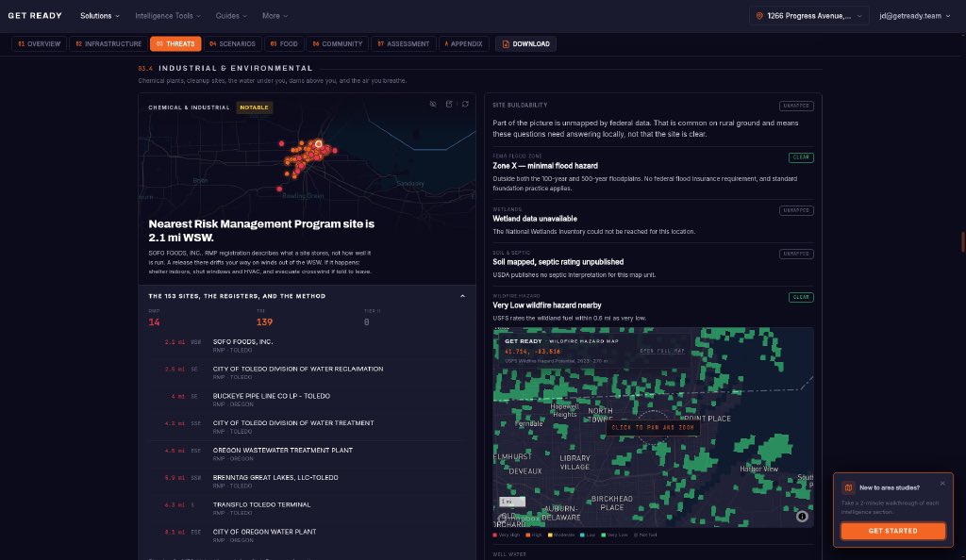The width and height of the screenshot is (966, 560).
Task: Select the RMP count 14
Action: pyautogui.click(x=154, y=321)
